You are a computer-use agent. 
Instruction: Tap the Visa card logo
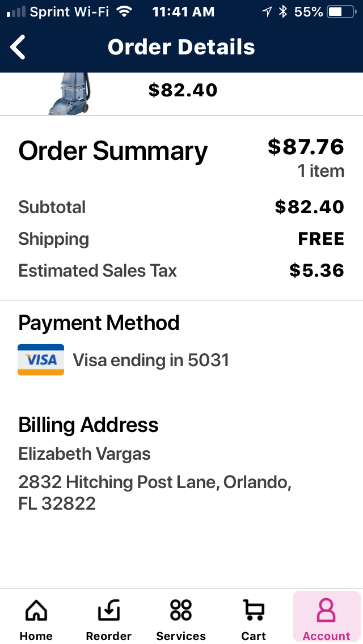[x=41, y=360]
